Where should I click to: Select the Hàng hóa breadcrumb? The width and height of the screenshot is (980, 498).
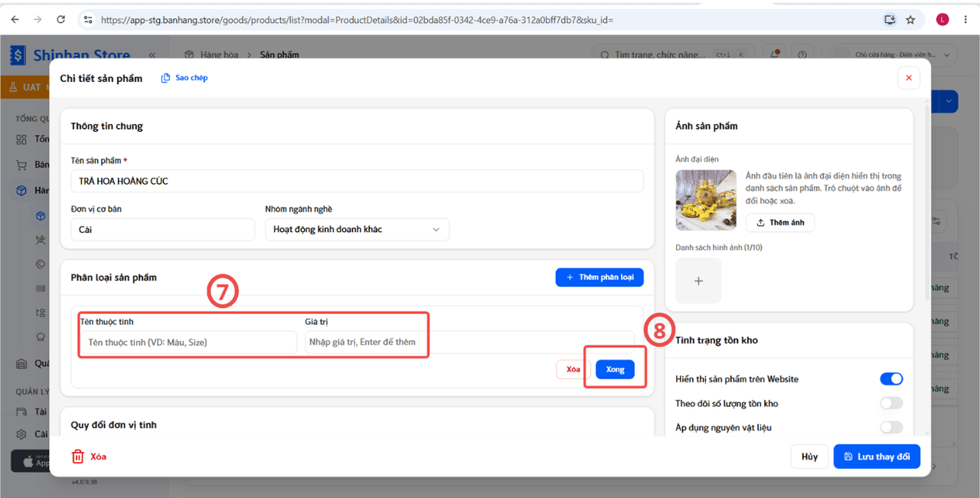[219, 55]
